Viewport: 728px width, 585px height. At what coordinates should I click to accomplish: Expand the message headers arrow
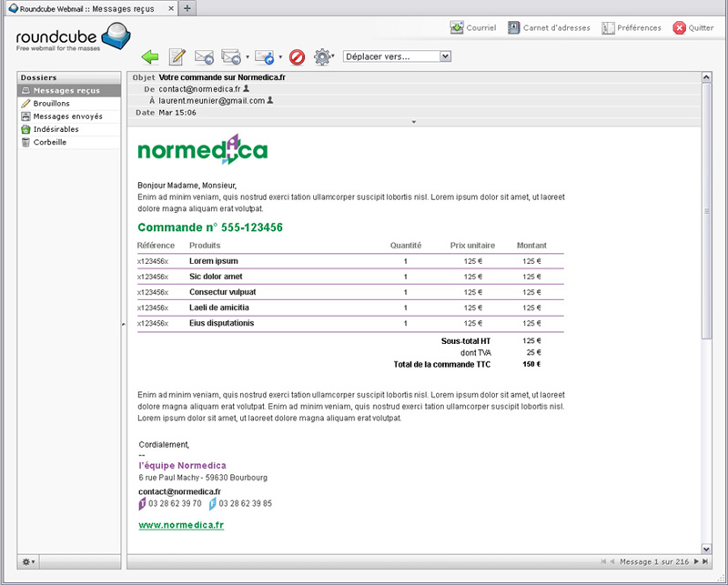414,122
